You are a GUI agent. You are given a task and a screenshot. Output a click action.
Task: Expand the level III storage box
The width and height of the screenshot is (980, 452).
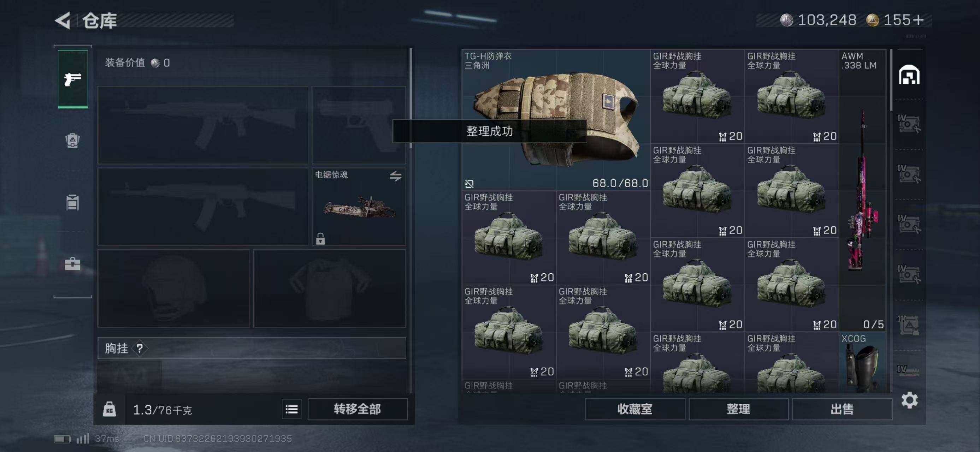tap(909, 326)
